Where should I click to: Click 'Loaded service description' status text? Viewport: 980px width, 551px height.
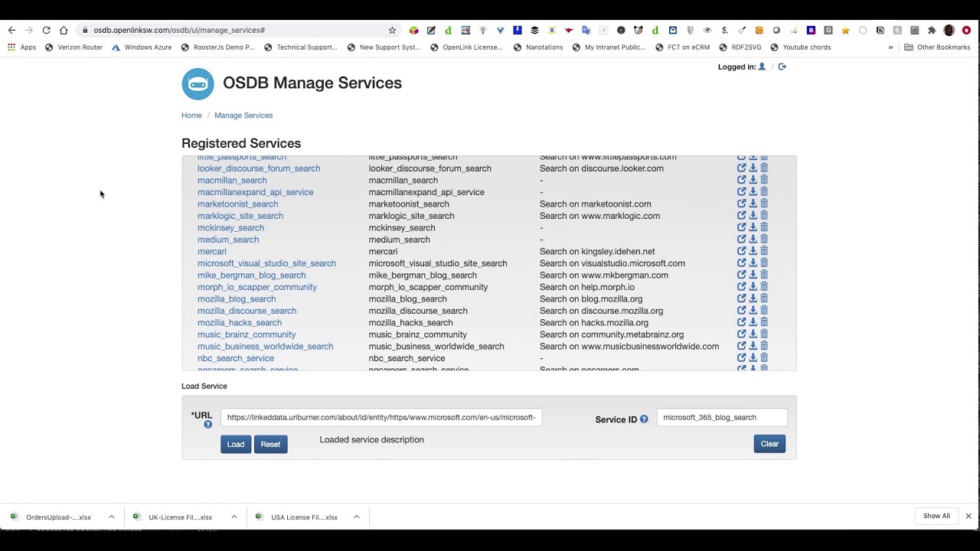(371, 440)
